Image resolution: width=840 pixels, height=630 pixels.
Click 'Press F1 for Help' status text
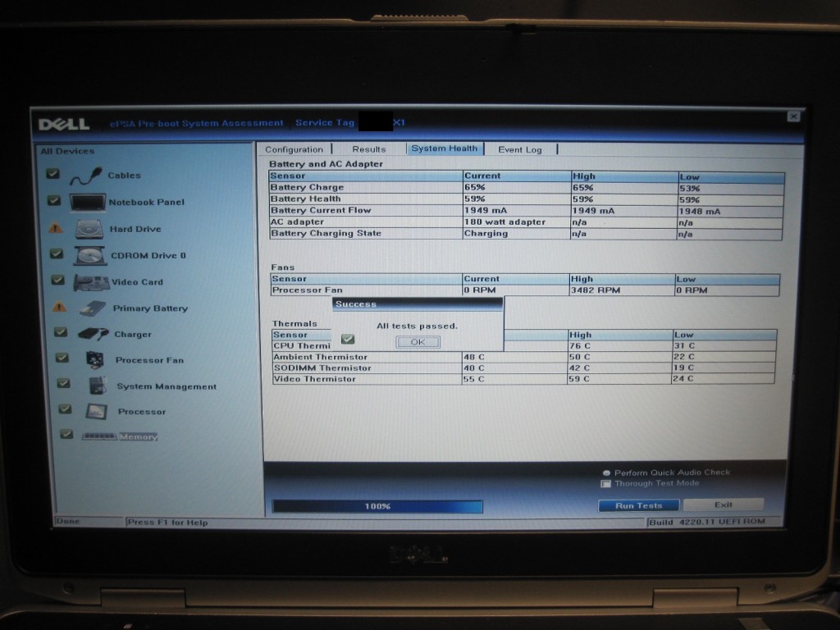pos(167,523)
